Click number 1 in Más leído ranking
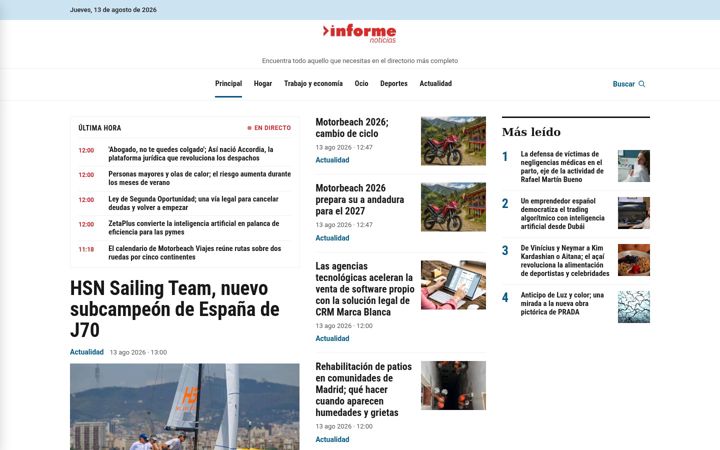Viewport: 720px width, 450px height. [x=505, y=157]
